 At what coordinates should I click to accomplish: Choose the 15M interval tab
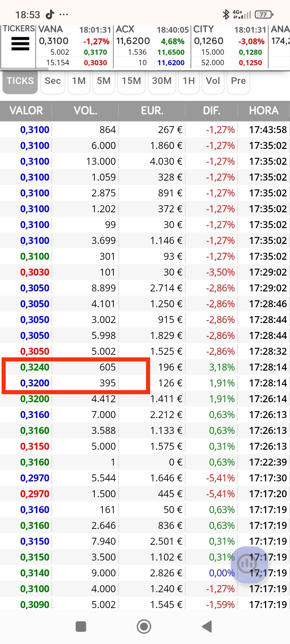point(131,81)
